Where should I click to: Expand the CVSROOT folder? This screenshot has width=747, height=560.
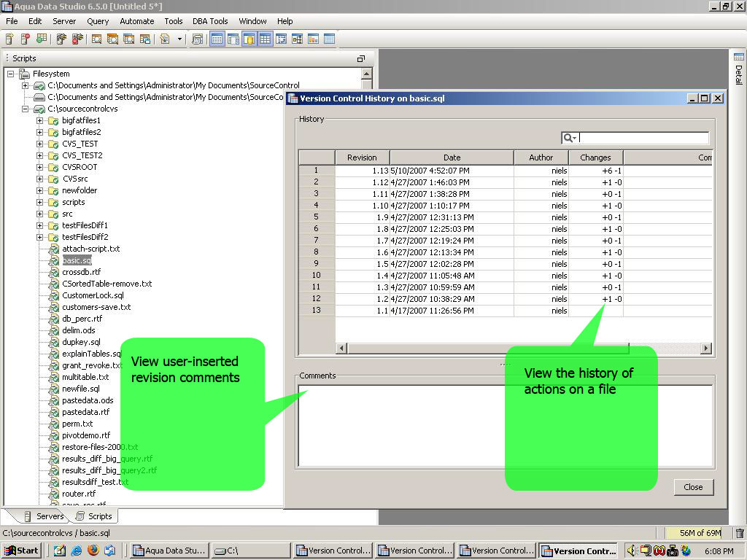coord(40,167)
